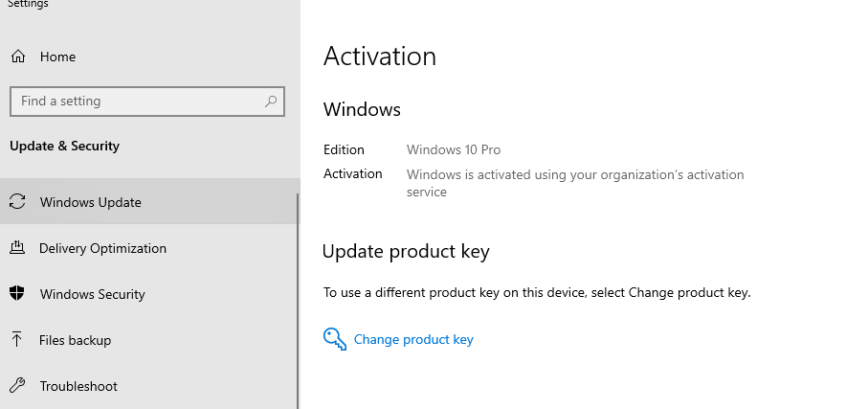Click the Files backup upload arrow icon
The image size is (868, 409).
point(17,340)
